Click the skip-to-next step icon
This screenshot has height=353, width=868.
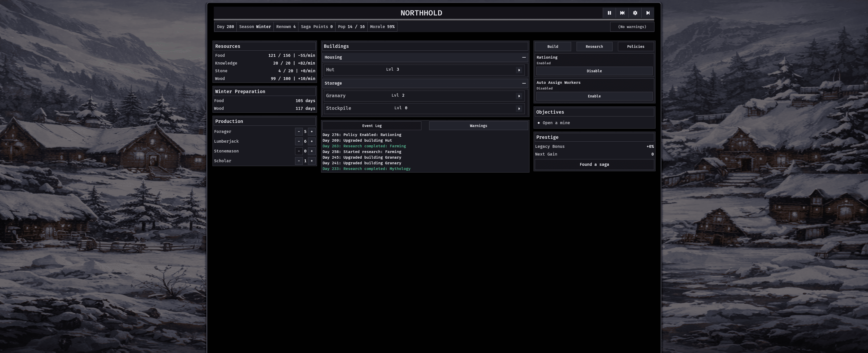tap(648, 13)
